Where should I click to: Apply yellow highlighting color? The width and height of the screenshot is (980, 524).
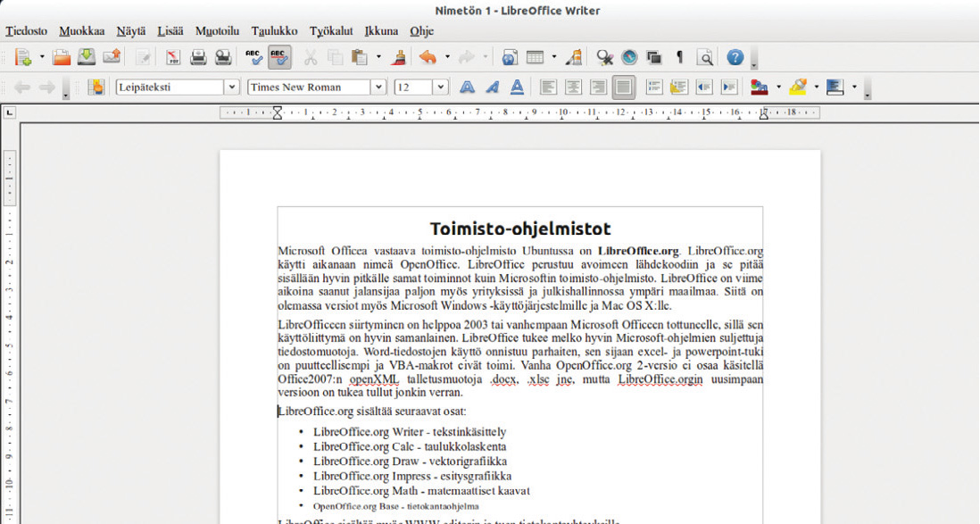tap(798, 87)
